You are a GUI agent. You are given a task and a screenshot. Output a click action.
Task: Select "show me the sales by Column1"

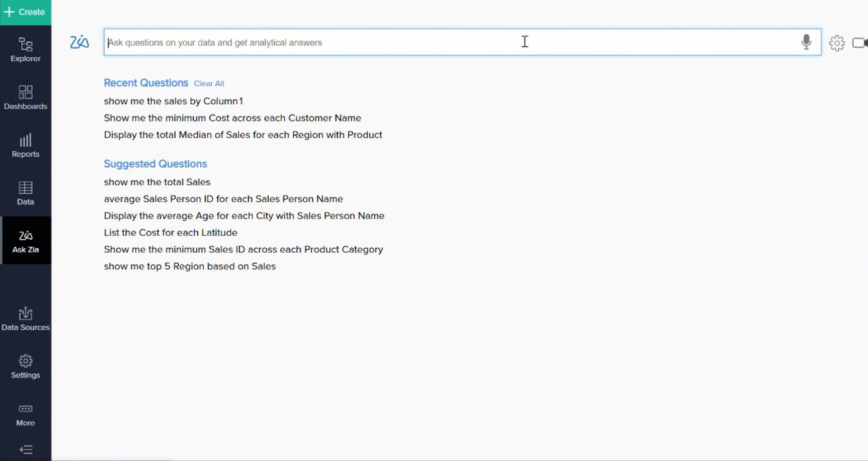tap(174, 101)
